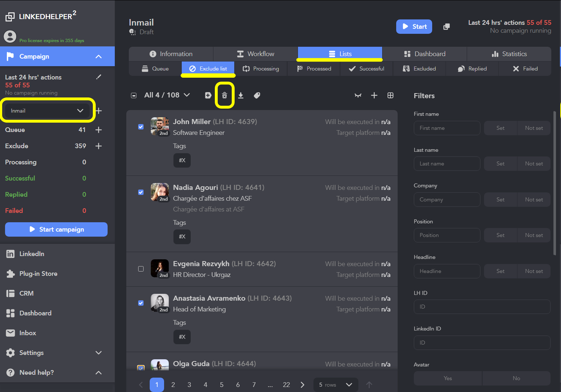Click the add profiles icon next to All 4 / 108
The width and height of the screenshot is (561, 392).
click(208, 95)
